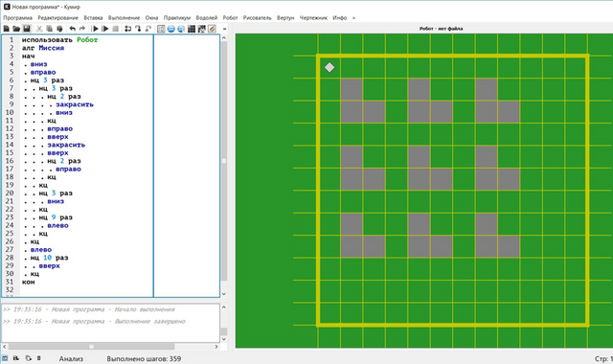Click 'алг Миссия' on line 2
This screenshot has width=613, height=364.
(x=43, y=48)
